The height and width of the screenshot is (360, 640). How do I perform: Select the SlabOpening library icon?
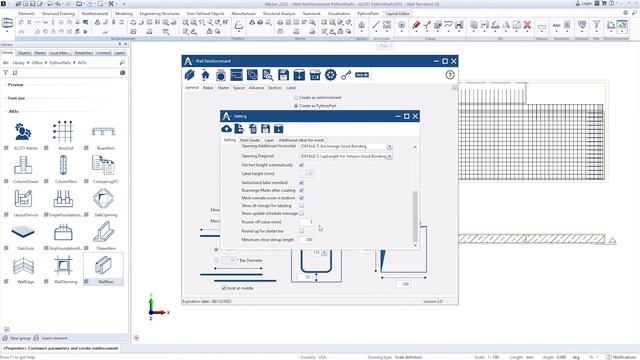point(103,199)
